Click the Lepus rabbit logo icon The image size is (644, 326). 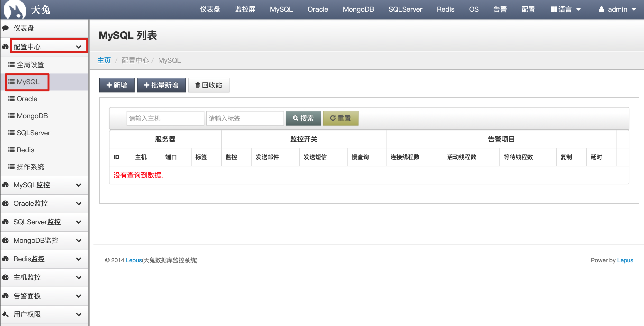(x=15, y=9)
